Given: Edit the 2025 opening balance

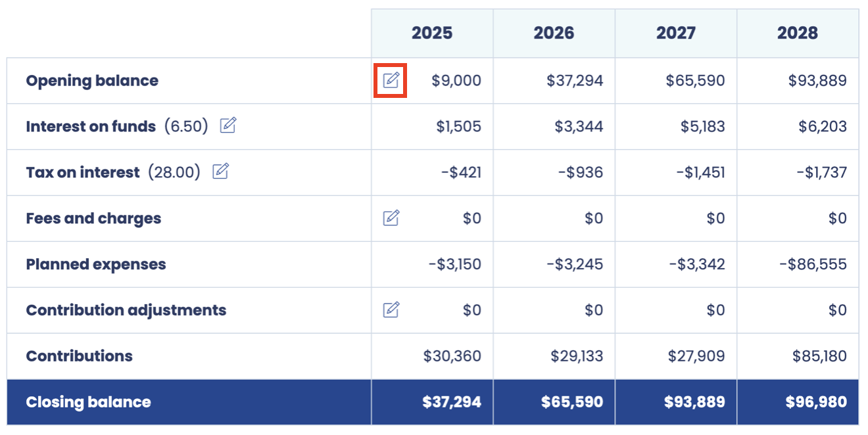Looking at the screenshot, I should click(x=391, y=80).
